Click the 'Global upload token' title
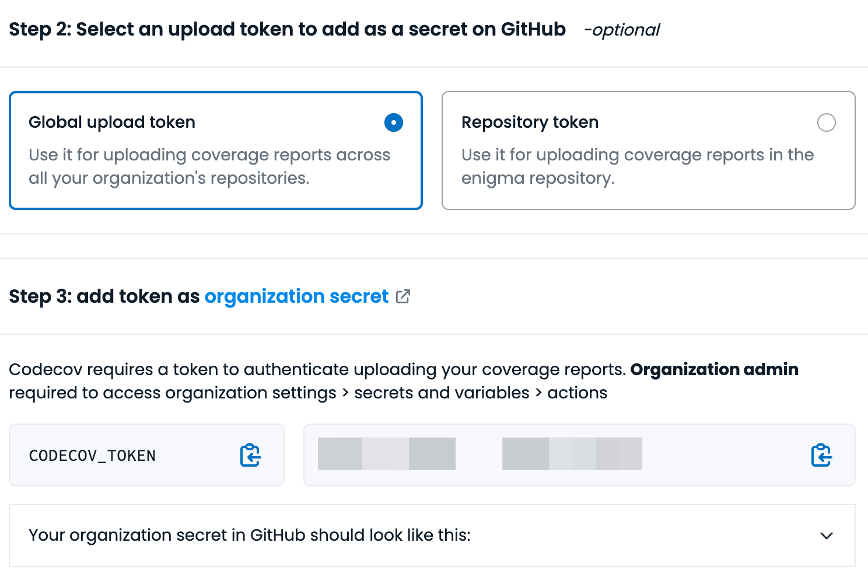Image resolution: width=868 pixels, height=588 pixels. coord(112,123)
